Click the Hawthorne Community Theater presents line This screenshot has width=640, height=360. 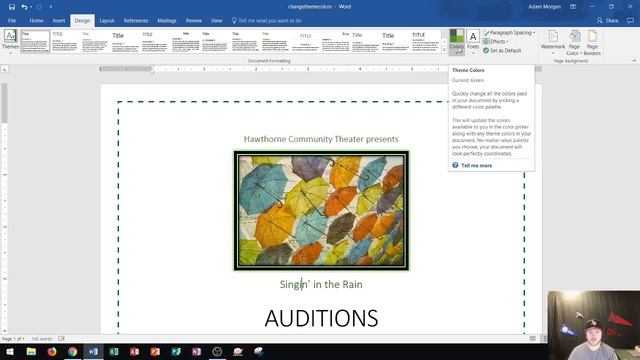[x=321, y=139]
